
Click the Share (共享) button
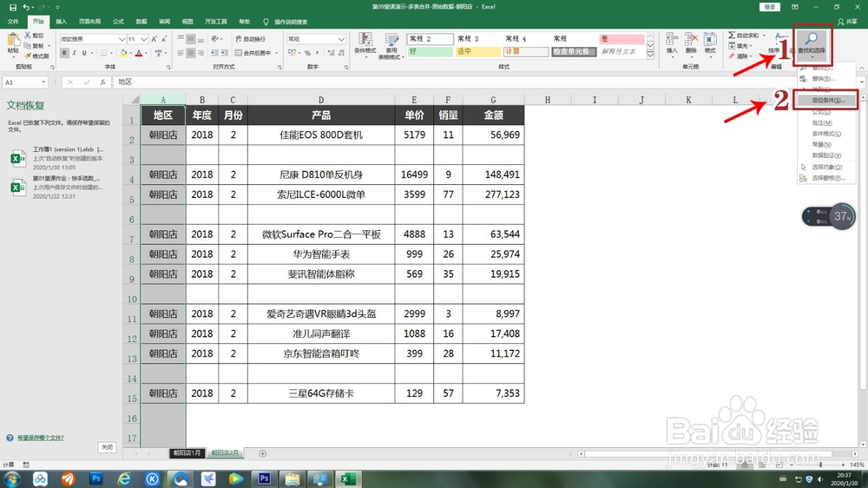[847, 22]
